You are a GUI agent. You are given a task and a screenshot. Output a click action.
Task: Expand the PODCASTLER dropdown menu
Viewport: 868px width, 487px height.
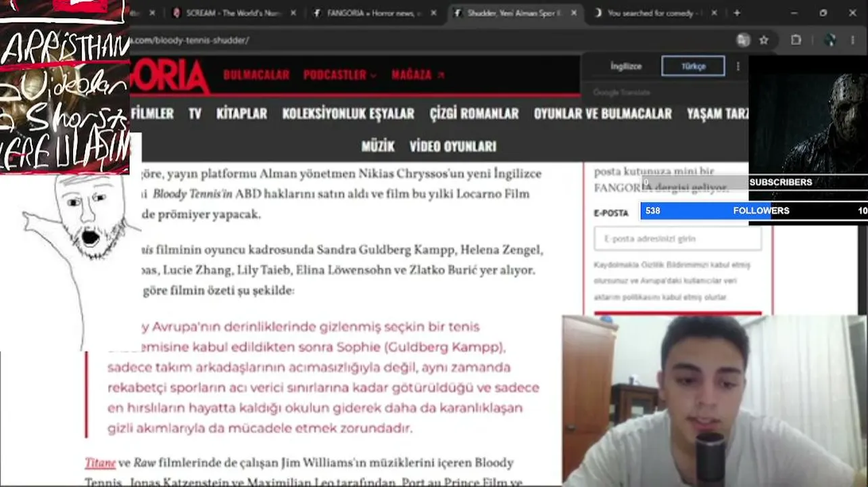[340, 74]
